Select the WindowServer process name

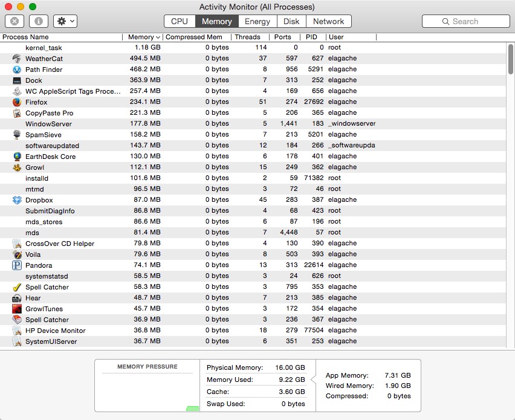48,124
